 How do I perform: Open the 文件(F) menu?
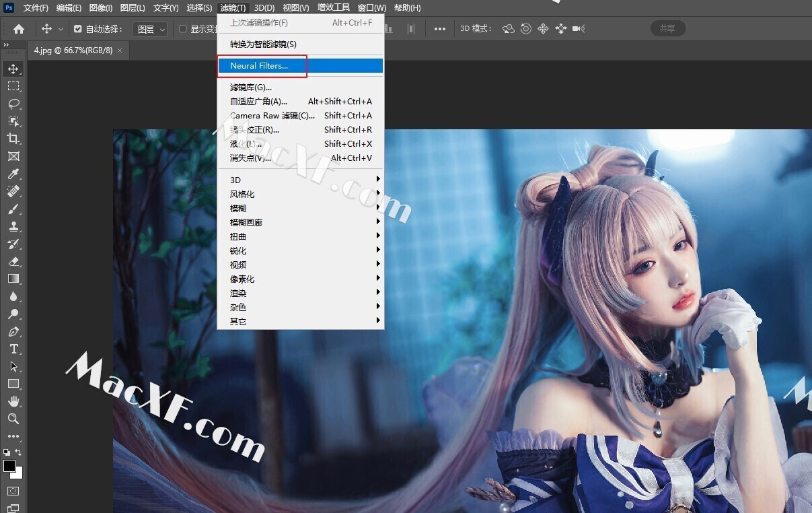(x=36, y=8)
